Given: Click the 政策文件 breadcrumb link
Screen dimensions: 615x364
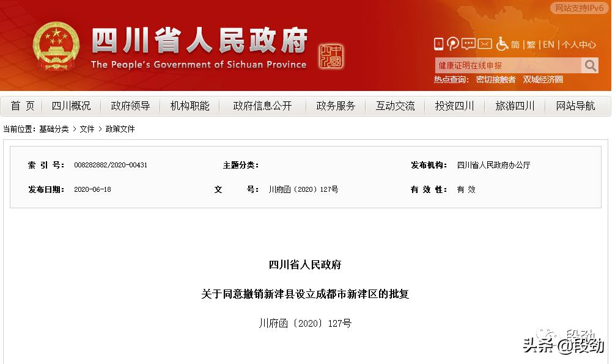Looking at the screenshot, I should click(x=122, y=129).
